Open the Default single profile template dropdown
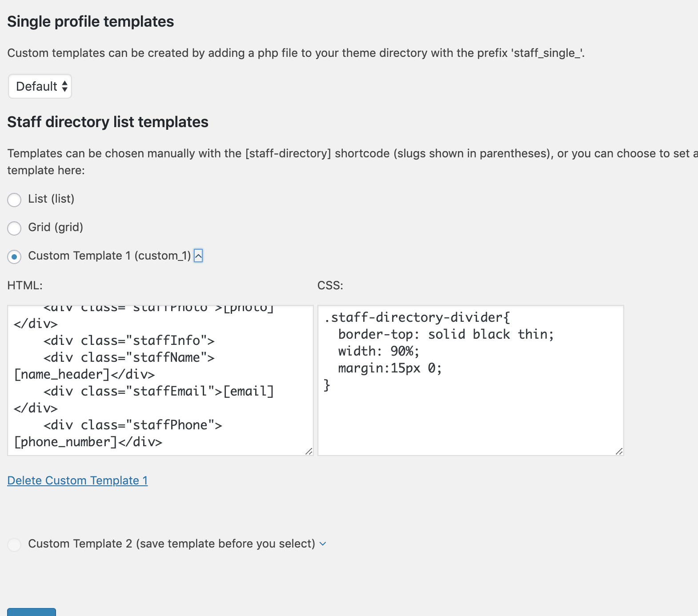The width and height of the screenshot is (698, 616). 40,86
